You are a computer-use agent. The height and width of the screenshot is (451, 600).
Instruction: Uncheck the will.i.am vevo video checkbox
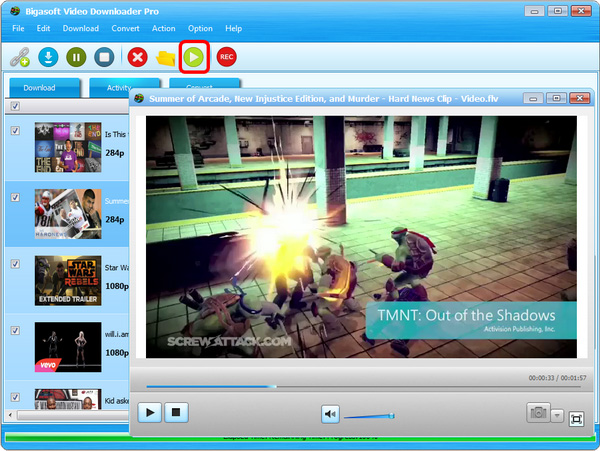click(15, 331)
